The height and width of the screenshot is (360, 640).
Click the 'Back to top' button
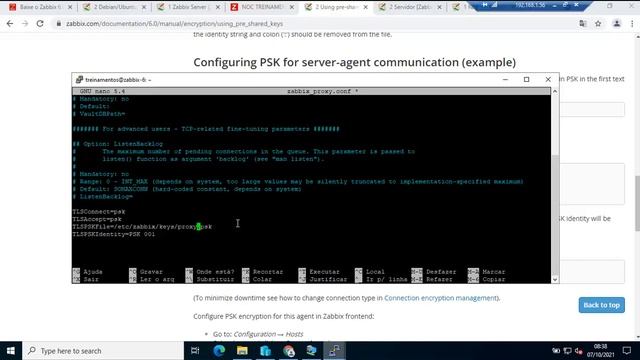(x=601, y=305)
